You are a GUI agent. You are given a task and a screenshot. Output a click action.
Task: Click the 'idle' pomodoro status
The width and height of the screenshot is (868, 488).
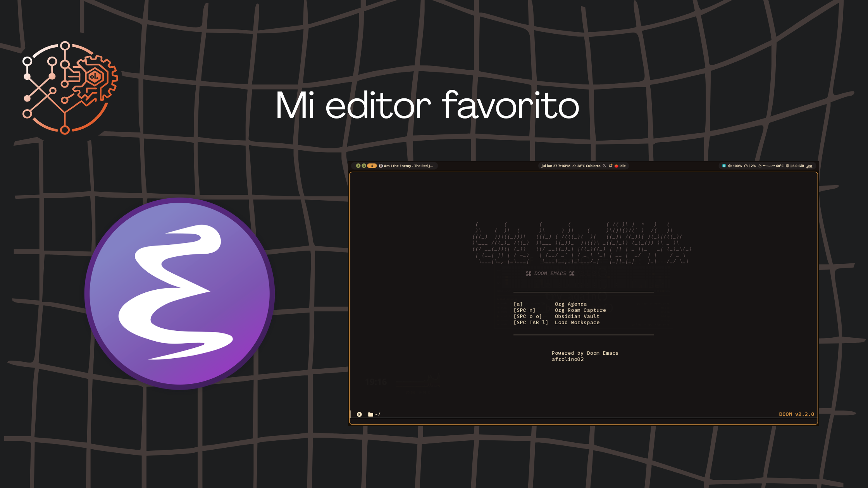tap(622, 166)
